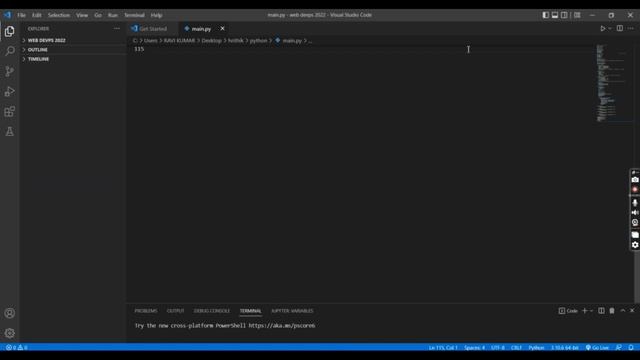Select the TERMINAL panel tab

(x=250, y=311)
